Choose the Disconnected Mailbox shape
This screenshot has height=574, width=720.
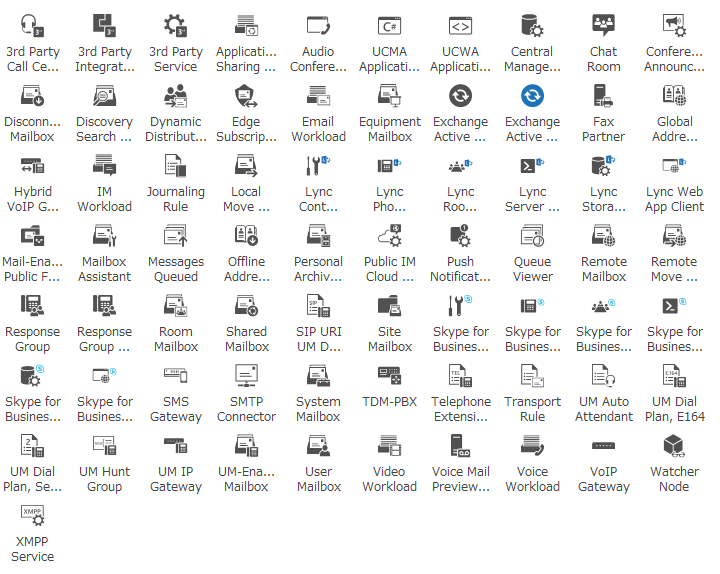(32, 96)
